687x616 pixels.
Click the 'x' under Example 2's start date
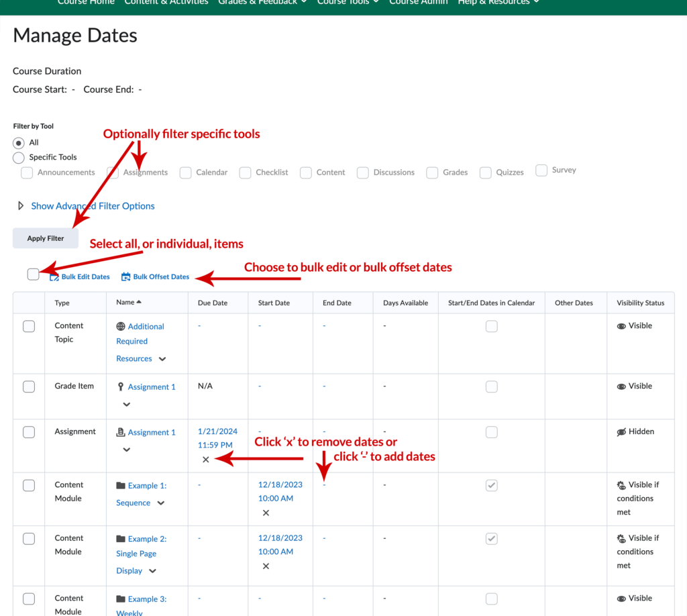coord(266,566)
